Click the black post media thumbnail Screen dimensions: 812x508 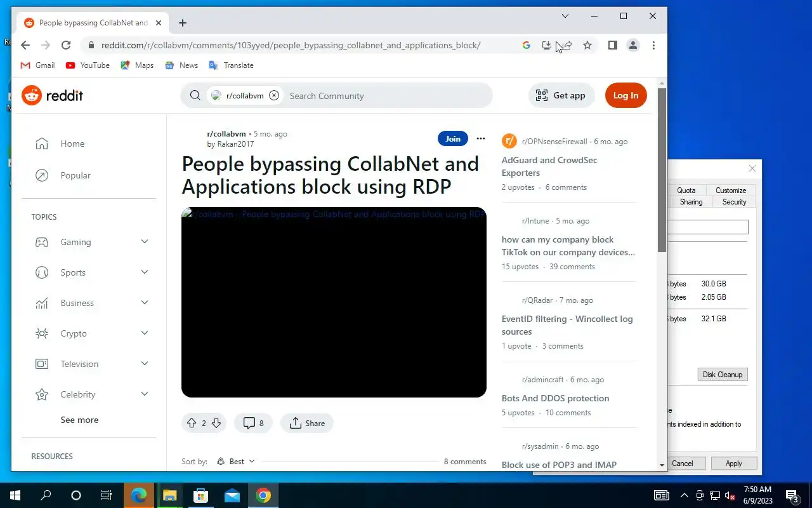(334, 302)
